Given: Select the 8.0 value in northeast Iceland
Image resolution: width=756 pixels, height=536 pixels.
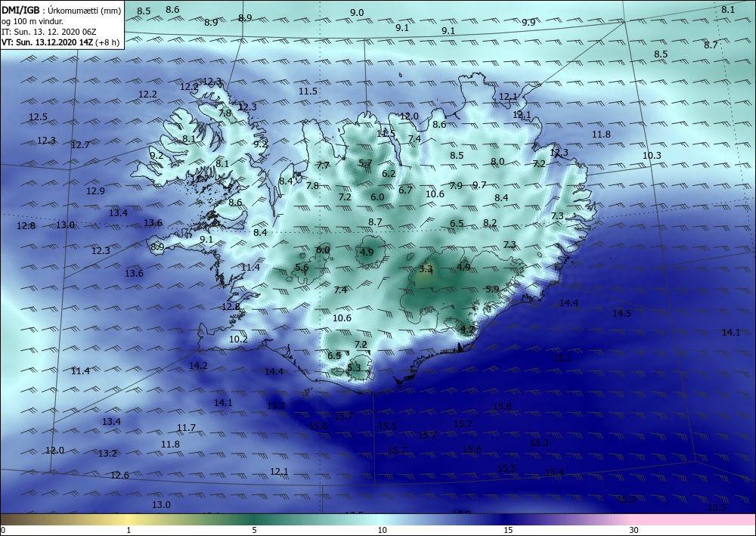Looking at the screenshot, I should click(x=497, y=162).
